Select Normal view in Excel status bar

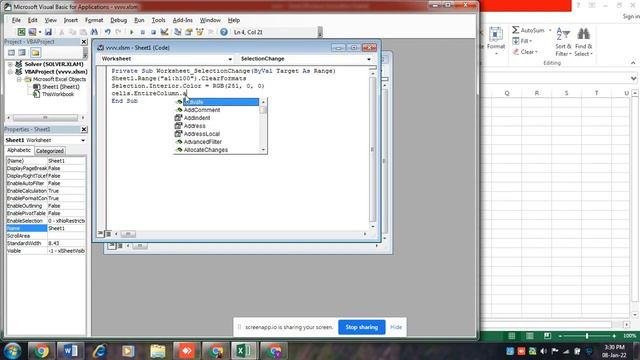511,336
